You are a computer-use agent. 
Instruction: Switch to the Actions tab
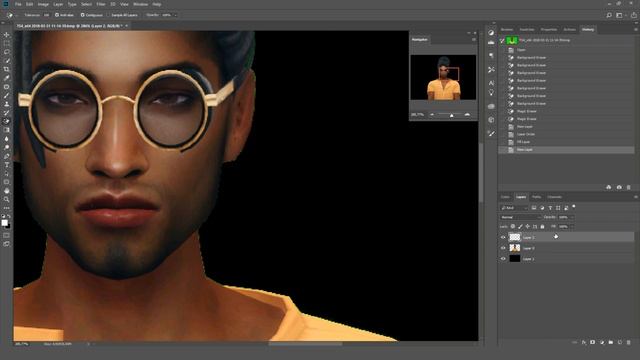pos(569,29)
